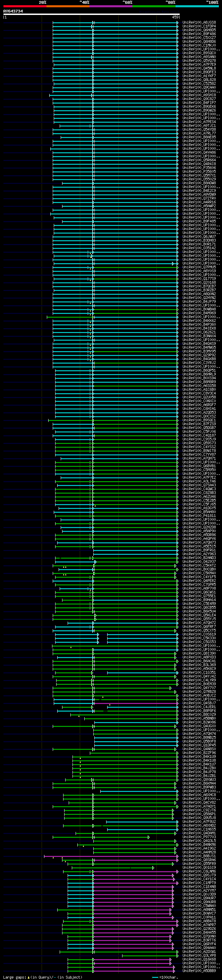Click the orange ~40% identity legend bar
This screenshot has width=222, height=980.
68,6
